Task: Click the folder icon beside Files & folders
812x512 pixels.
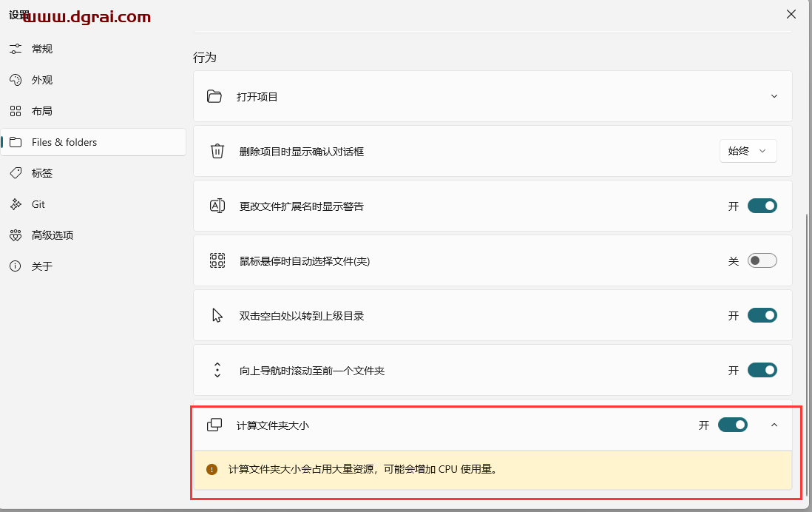Action: coord(16,142)
